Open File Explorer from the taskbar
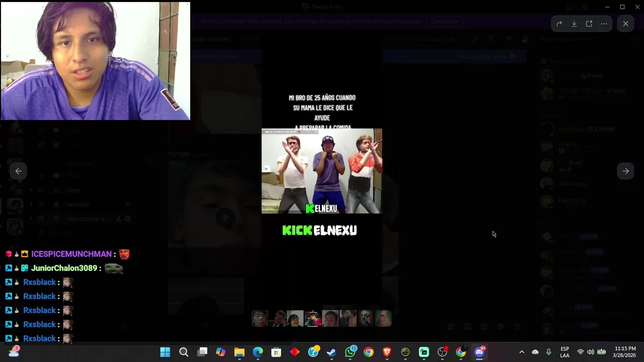 coord(239,352)
